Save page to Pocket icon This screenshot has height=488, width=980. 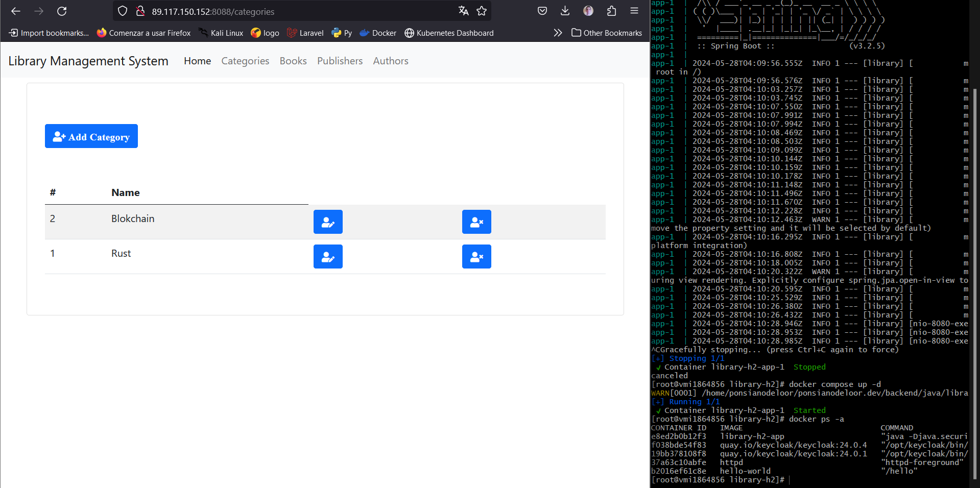click(x=542, y=11)
